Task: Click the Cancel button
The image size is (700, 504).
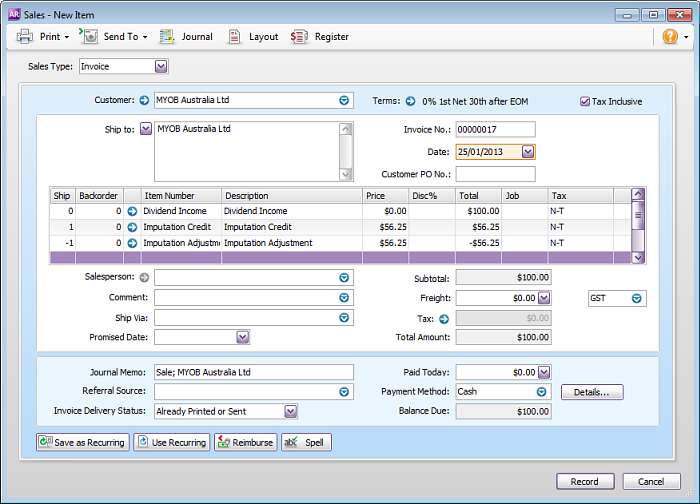Action: pos(651,481)
